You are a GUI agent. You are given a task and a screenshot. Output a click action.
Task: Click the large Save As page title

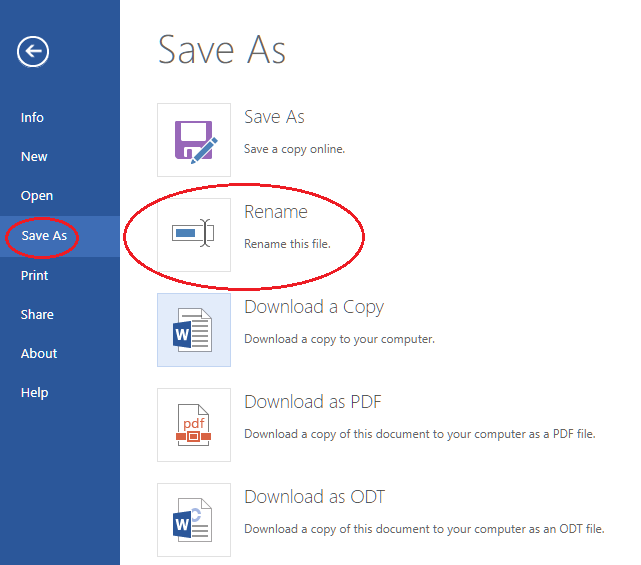click(x=221, y=50)
